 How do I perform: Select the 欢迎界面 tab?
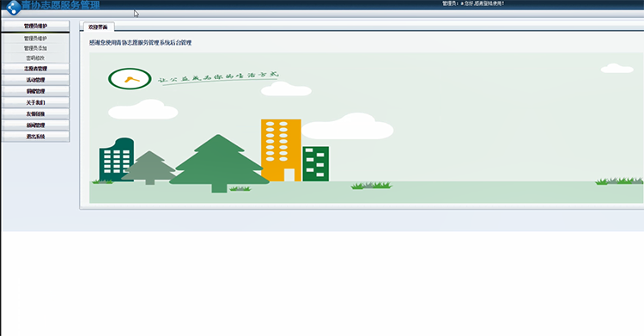98,27
